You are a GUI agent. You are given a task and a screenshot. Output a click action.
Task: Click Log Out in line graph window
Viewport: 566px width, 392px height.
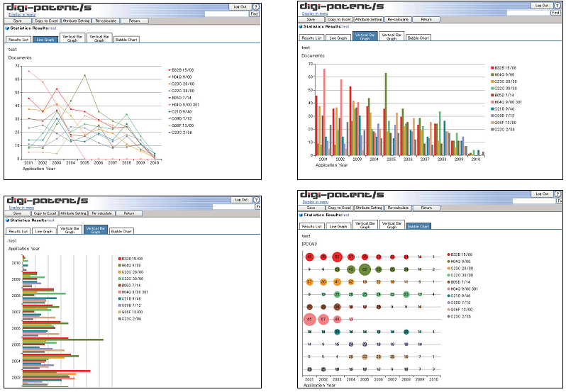click(240, 7)
